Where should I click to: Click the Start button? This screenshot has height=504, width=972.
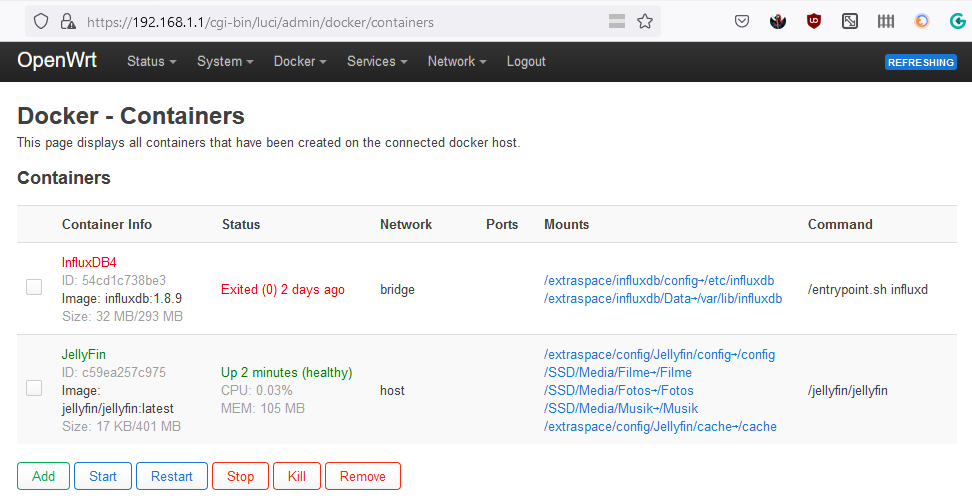[103, 476]
